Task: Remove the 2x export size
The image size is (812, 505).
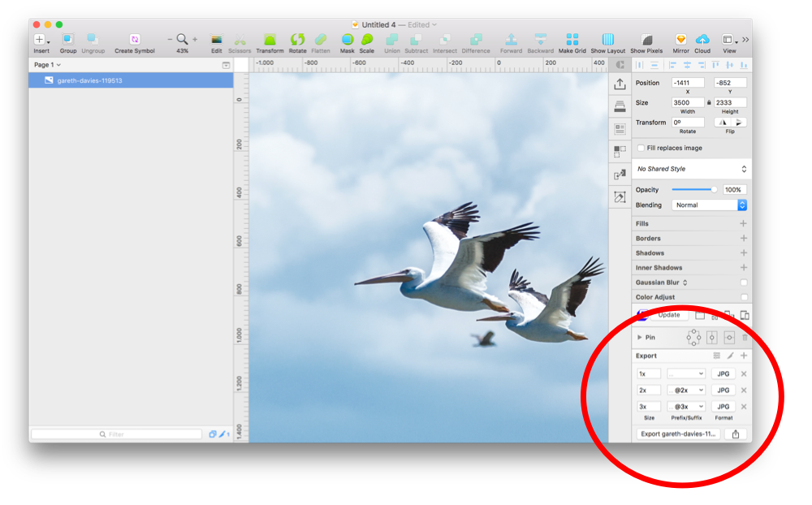Action: [744, 391]
